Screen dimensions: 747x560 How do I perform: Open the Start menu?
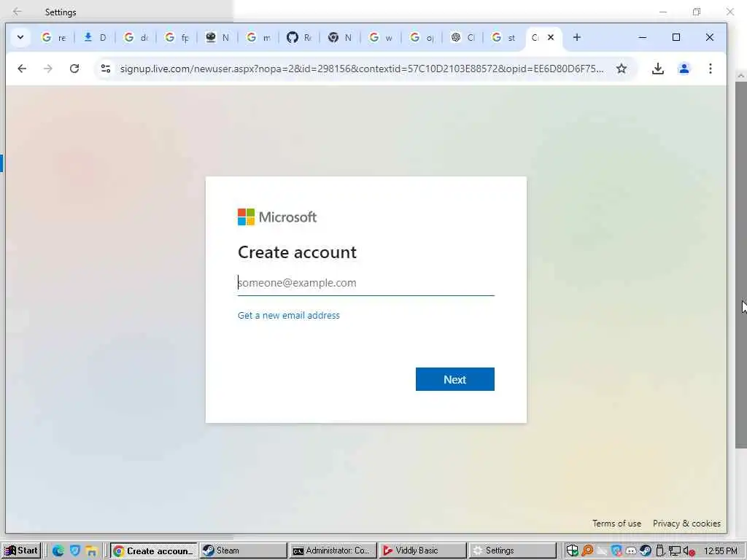point(21,551)
